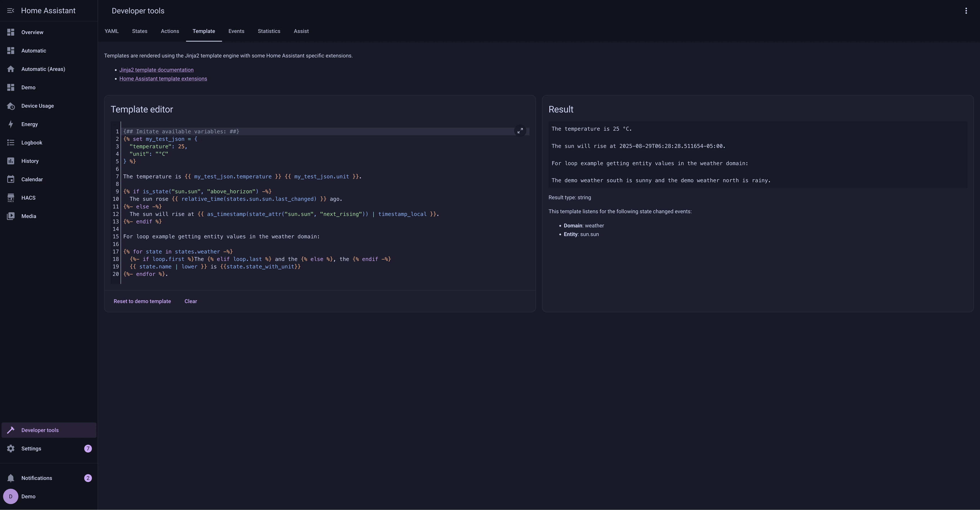Open the Energy sidebar label

click(x=29, y=124)
